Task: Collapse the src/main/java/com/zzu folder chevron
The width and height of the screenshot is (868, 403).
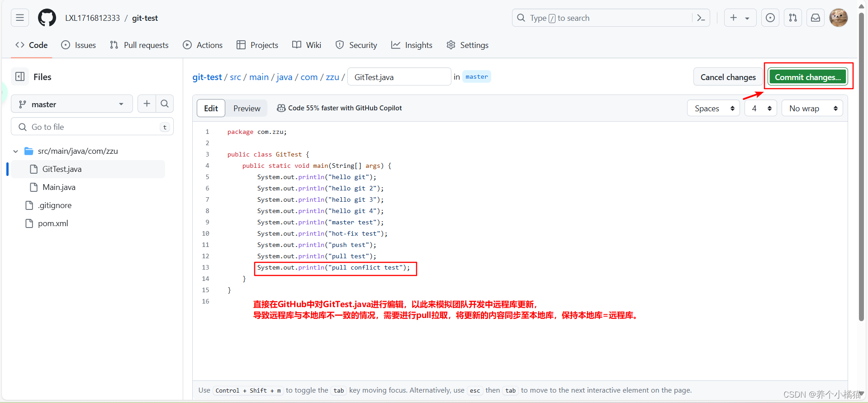Action: pyautogui.click(x=16, y=151)
